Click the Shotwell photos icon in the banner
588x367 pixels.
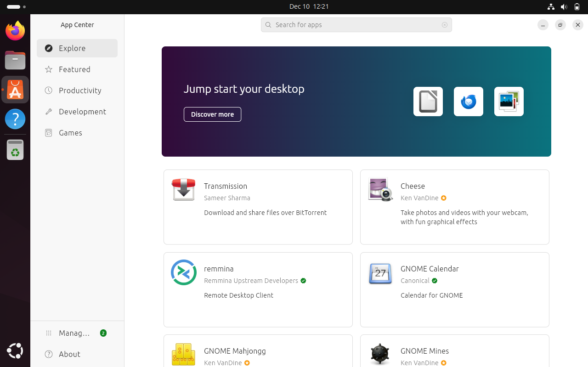[509, 102]
